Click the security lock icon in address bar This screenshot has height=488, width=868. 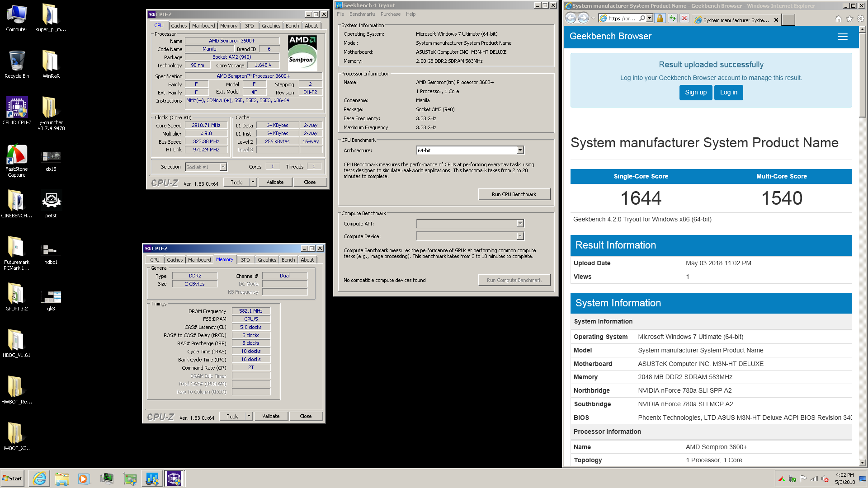click(660, 18)
